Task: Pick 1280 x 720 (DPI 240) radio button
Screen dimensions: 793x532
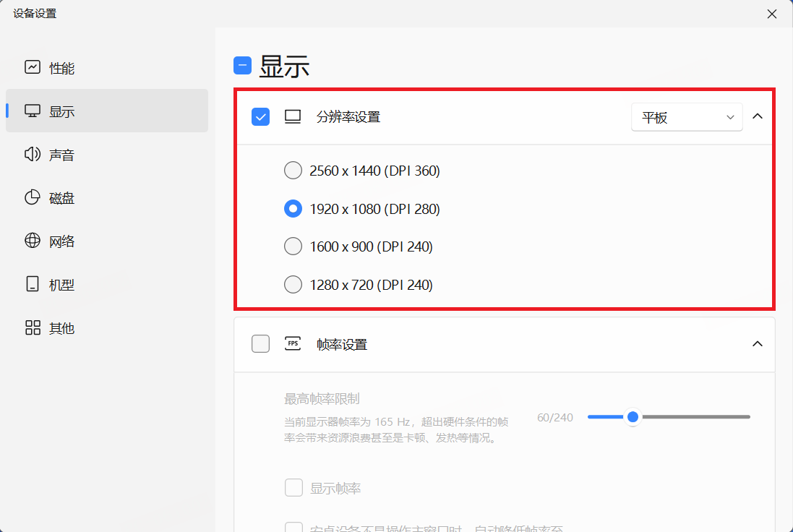Action: [x=293, y=285]
